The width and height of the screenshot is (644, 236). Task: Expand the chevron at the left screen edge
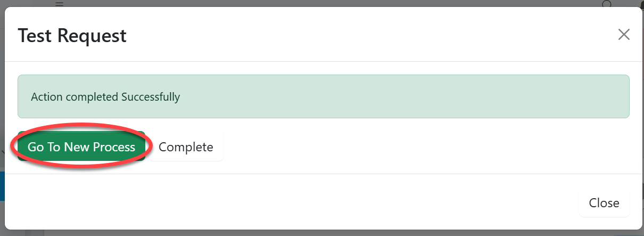[x=2, y=152]
